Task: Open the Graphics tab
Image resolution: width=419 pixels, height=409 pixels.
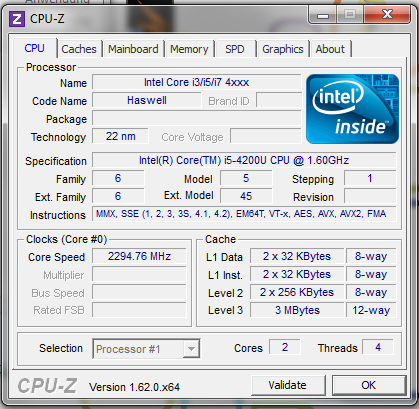Action: (x=283, y=49)
